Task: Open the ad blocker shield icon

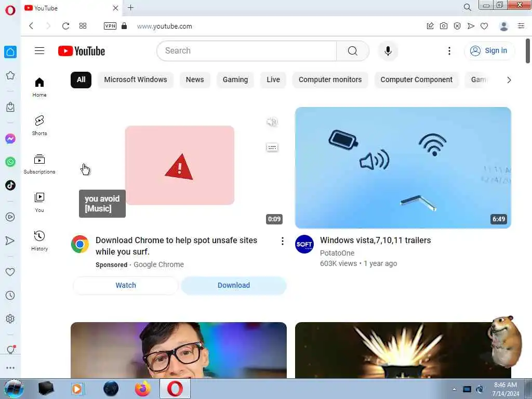Action: tap(457, 26)
